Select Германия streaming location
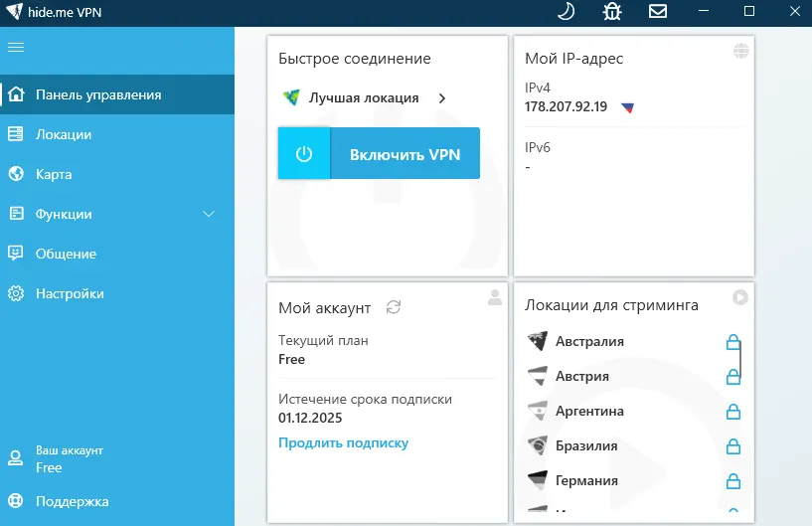This screenshot has width=812, height=526. coord(586,480)
